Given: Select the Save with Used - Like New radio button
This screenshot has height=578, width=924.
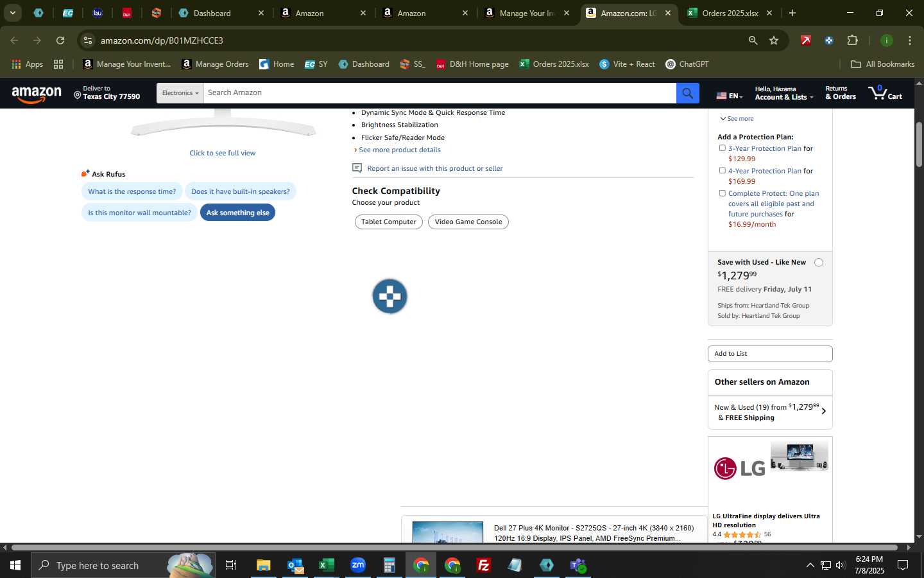Looking at the screenshot, I should tap(818, 263).
